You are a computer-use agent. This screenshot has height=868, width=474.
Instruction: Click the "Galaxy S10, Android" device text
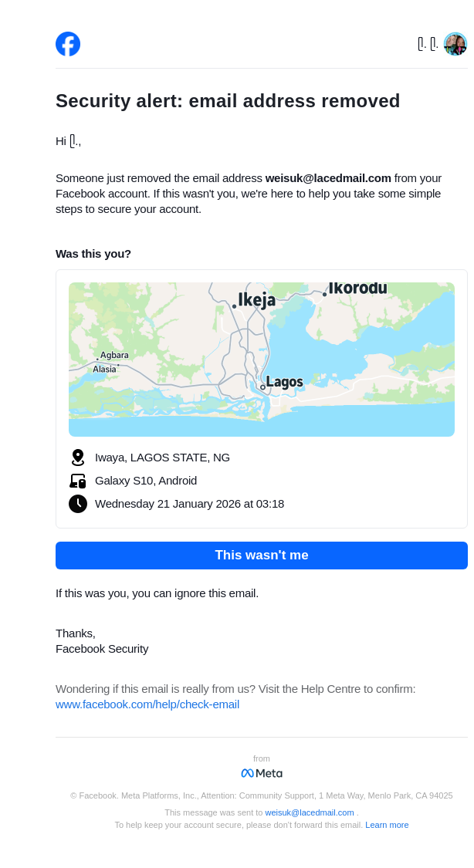146,481
